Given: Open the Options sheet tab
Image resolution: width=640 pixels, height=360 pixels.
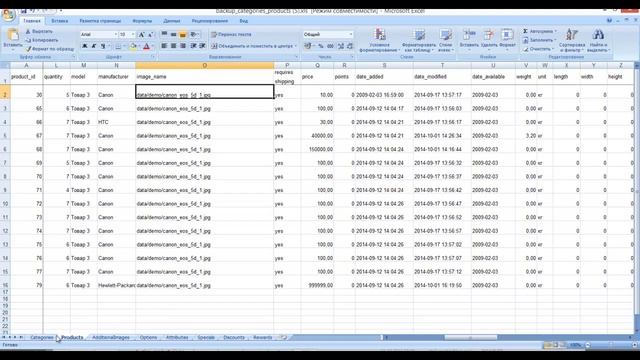Looking at the screenshot, I should 148,338.
